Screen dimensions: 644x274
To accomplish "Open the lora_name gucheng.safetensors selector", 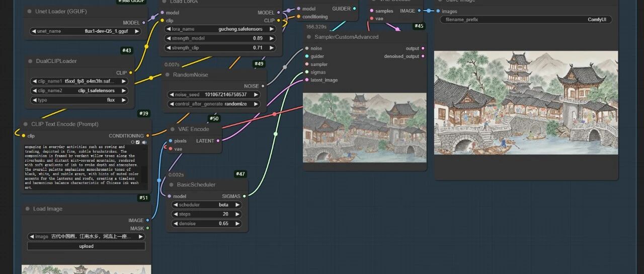I will point(220,29).
